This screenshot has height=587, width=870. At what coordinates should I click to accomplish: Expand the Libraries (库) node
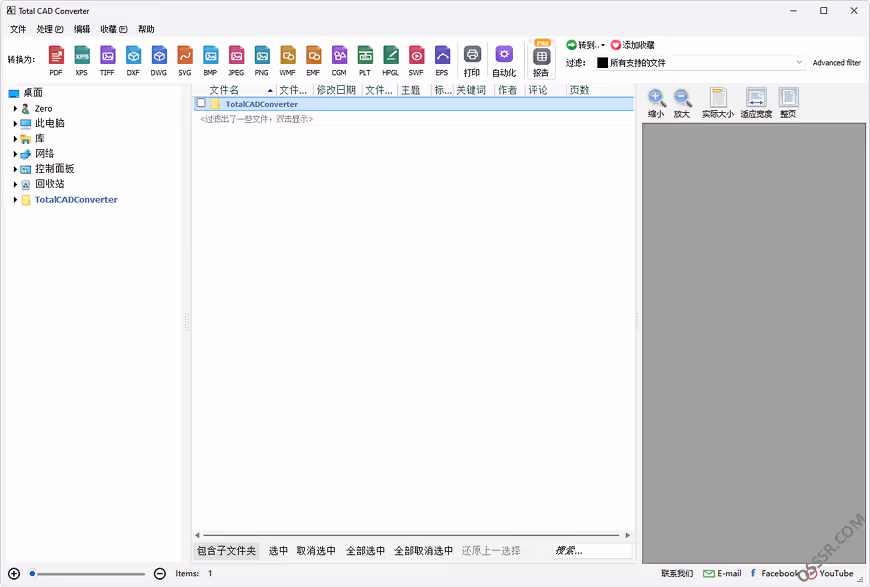click(15, 139)
